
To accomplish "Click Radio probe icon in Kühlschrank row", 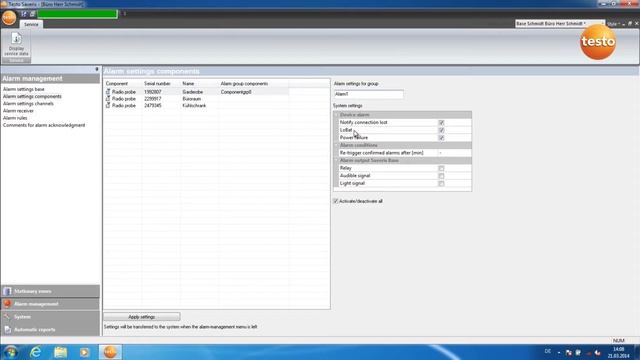I will (108, 105).
